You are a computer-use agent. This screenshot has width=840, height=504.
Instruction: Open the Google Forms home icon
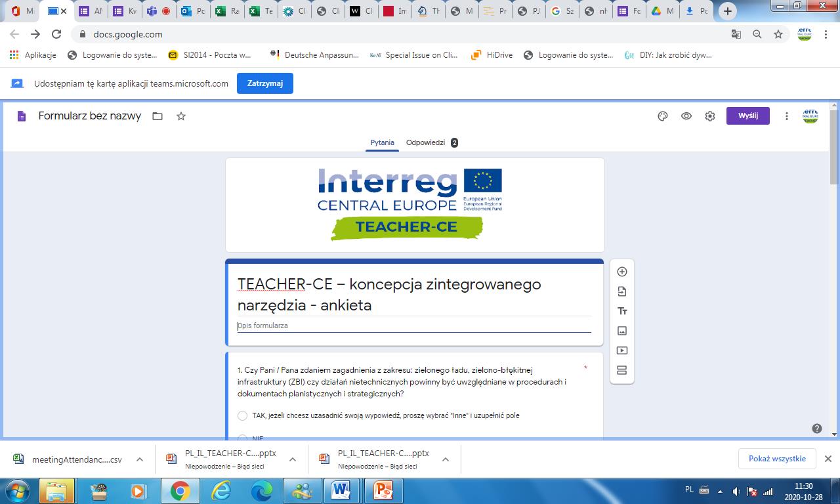(22, 116)
